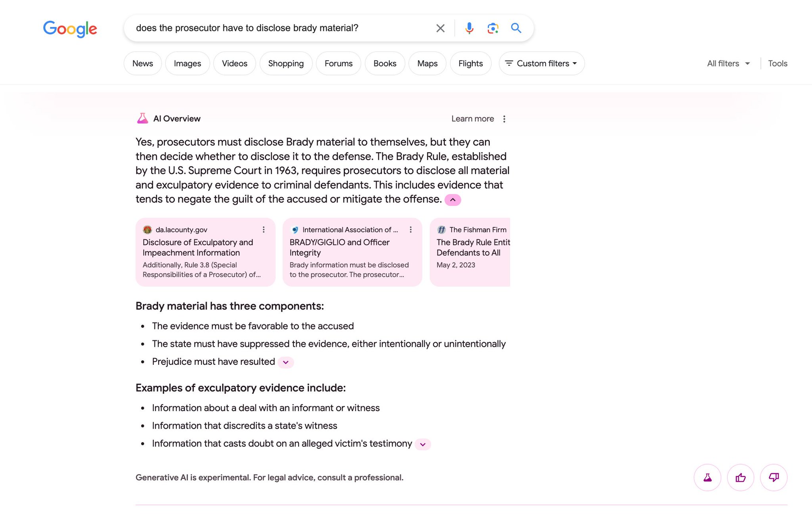
Task: Click 'Information about a deal with an informant' bullet
Action: (x=266, y=408)
